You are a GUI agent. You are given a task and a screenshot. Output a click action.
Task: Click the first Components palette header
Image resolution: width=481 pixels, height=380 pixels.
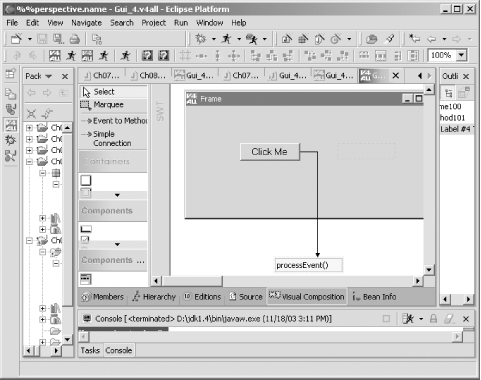point(113,211)
